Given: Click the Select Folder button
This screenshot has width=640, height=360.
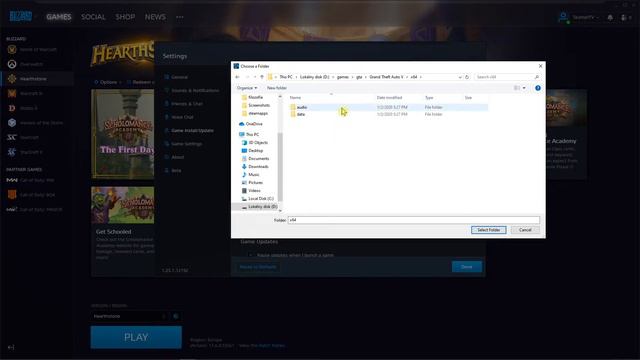Looking at the screenshot, I should tap(489, 230).
